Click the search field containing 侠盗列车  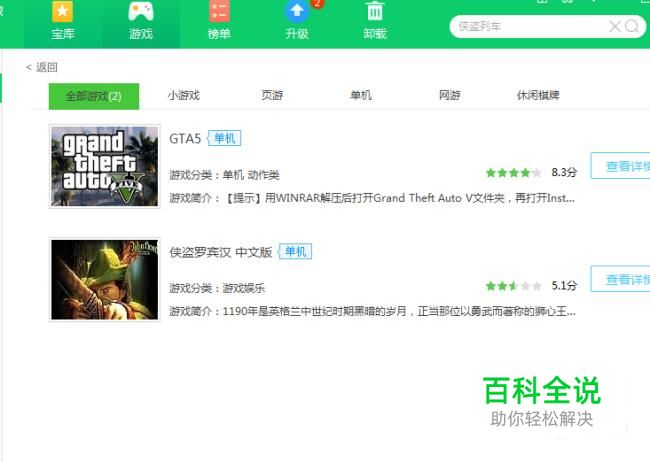(x=548, y=27)
